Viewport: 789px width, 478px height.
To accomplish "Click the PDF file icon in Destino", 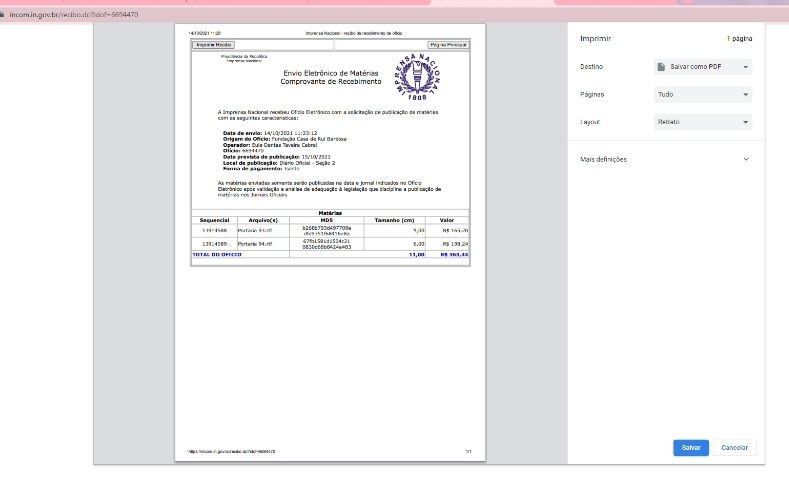I will click(661, 66).
